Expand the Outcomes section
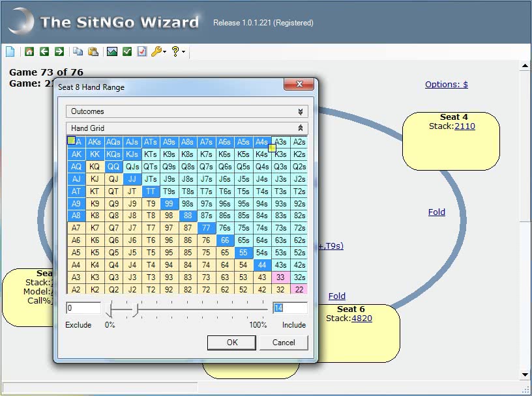532x396 pixels. pos(187,111)
